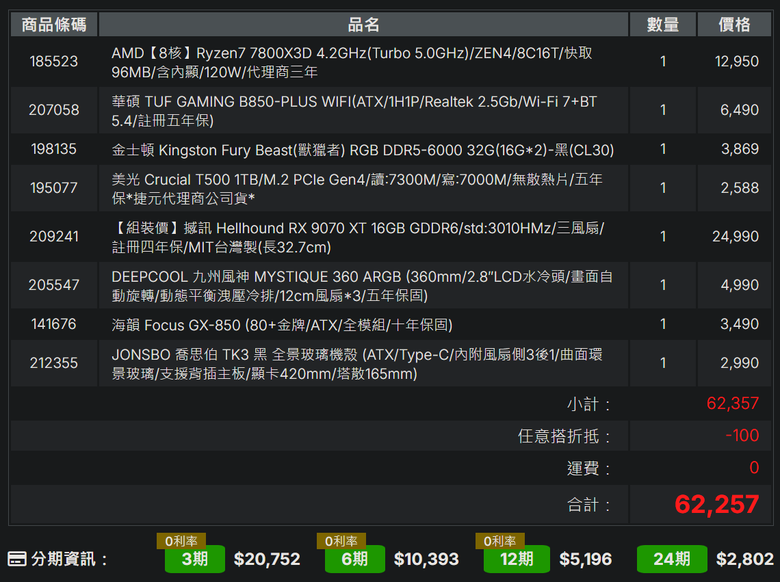
Task: Click the 品名 column header
Action: click(364, 24)
